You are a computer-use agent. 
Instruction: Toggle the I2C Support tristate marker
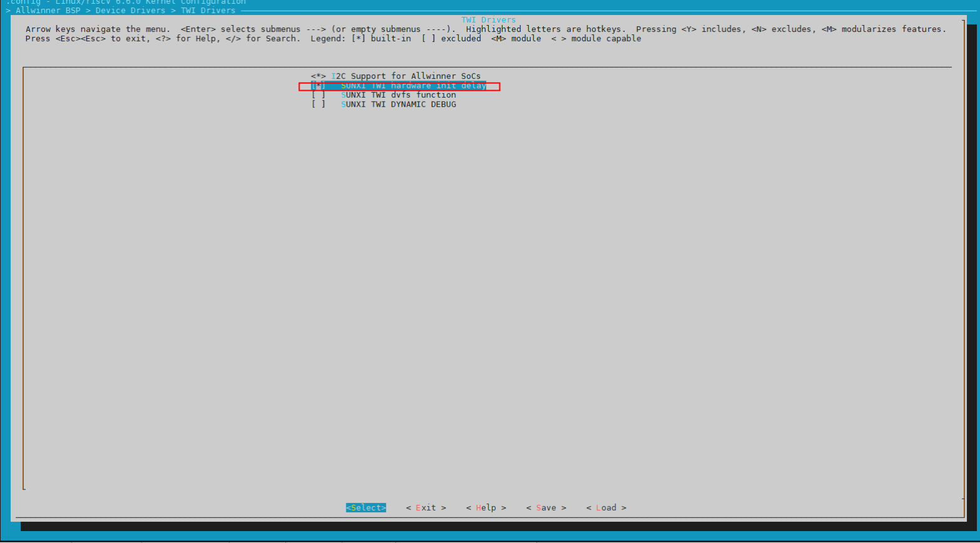(318, 76)
